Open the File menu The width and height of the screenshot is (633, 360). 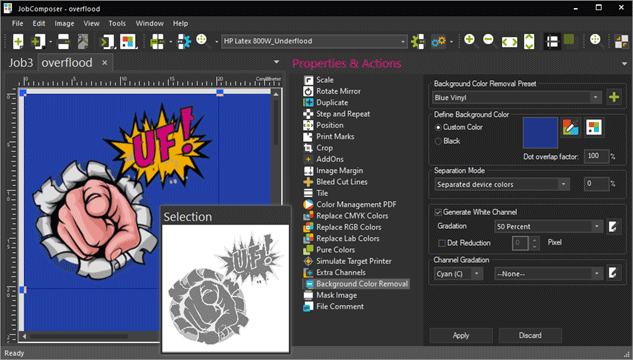(17, 23)
